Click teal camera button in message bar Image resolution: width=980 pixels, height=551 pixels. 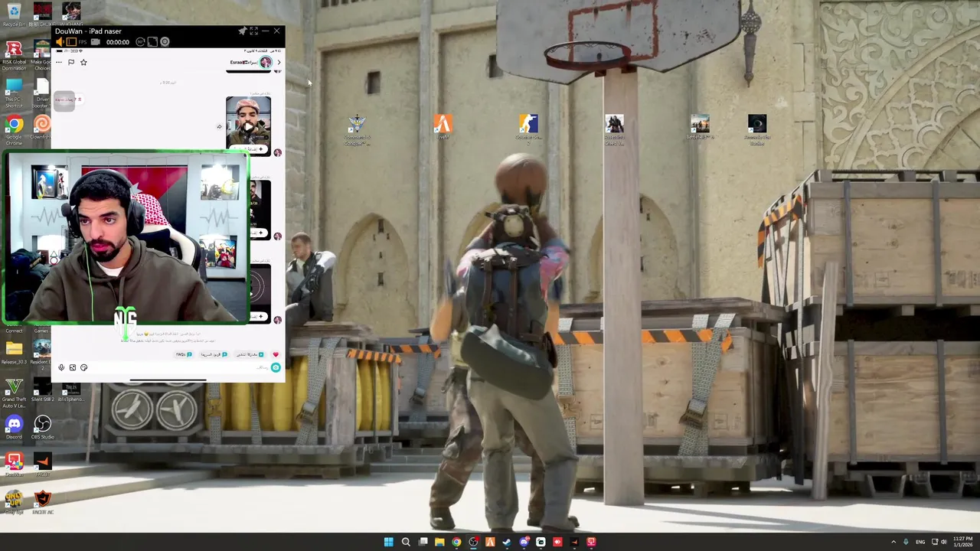pos(276,367)
